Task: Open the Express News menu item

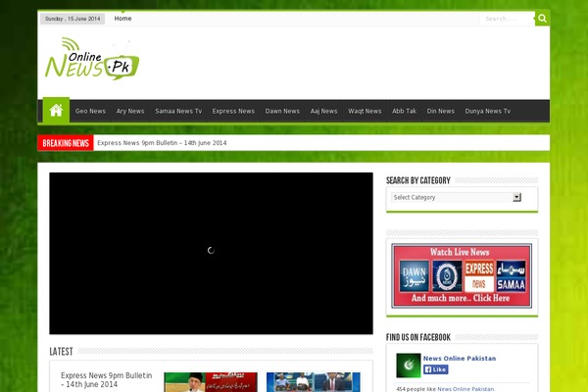Action: 233,111
